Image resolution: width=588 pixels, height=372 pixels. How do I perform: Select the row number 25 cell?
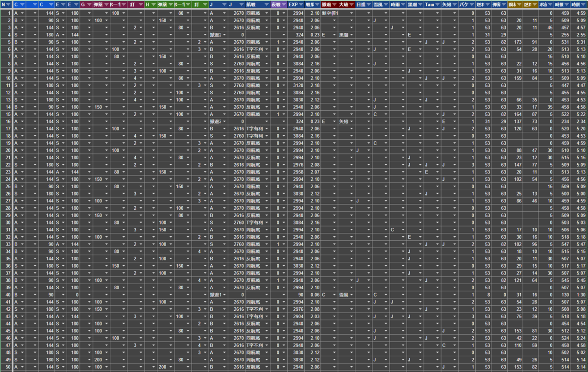(x=6, y=186)
